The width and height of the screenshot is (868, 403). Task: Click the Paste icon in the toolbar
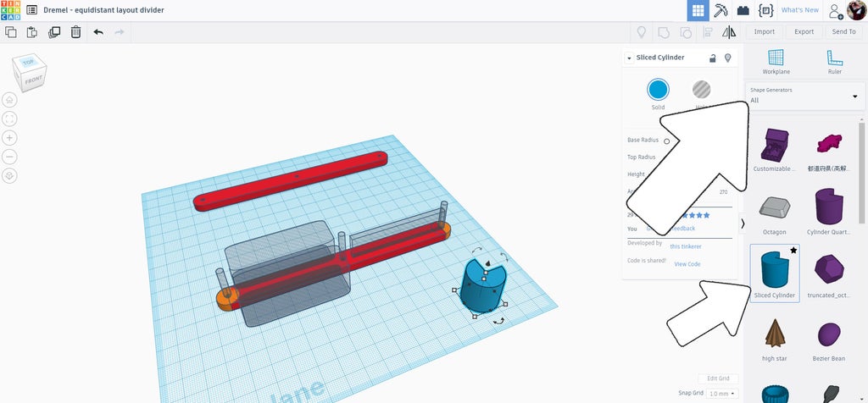tap(32, 32)
